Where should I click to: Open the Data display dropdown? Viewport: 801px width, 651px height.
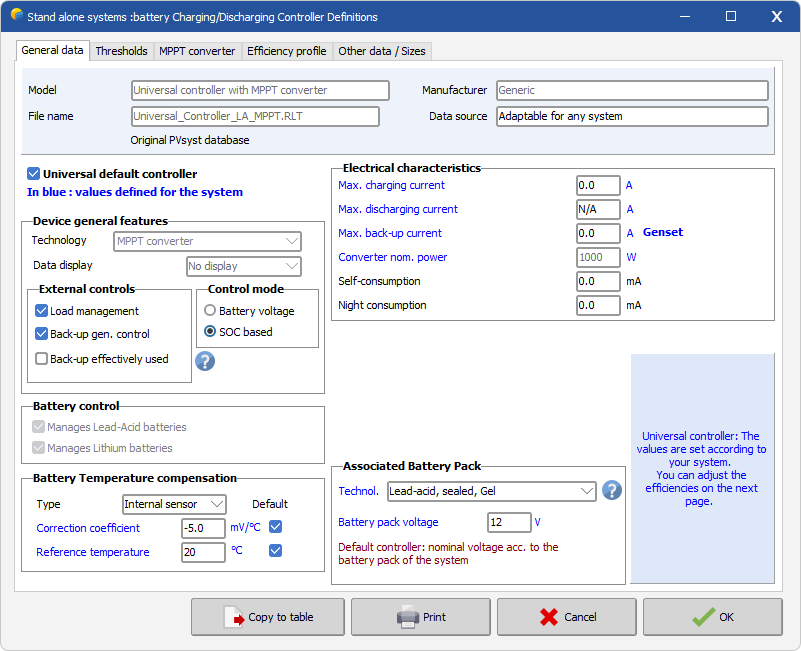[244, 266]
